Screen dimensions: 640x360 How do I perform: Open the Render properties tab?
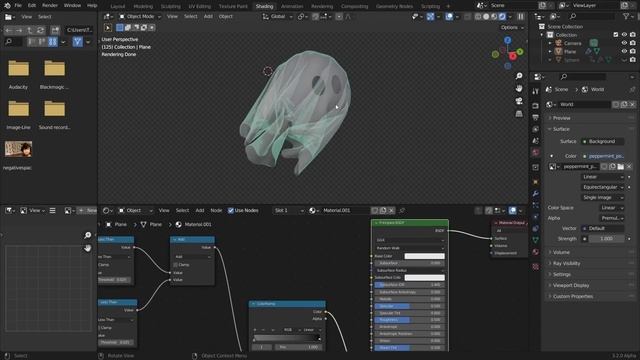point(535,106)
